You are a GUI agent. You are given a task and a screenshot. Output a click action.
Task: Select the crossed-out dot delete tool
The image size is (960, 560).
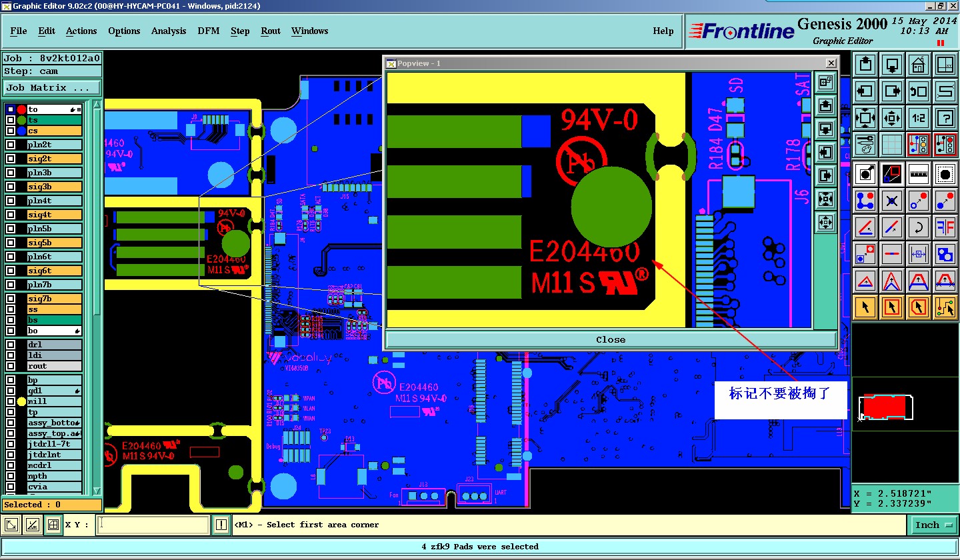892,200
